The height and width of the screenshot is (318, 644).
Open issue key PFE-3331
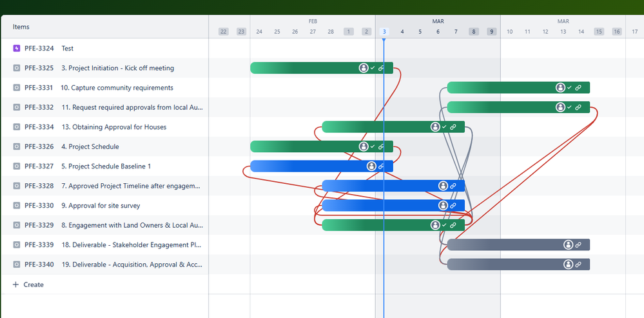point(39,88)
